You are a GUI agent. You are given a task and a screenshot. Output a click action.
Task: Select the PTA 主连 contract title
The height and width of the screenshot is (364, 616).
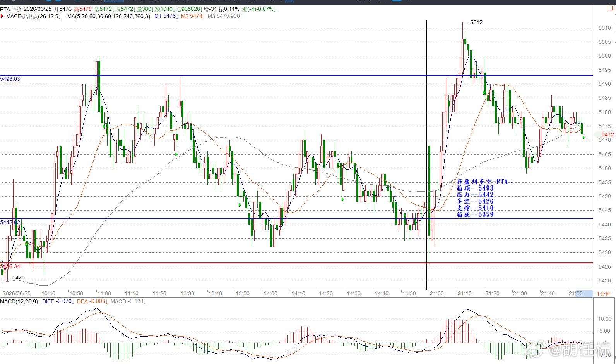click(11, 9)
